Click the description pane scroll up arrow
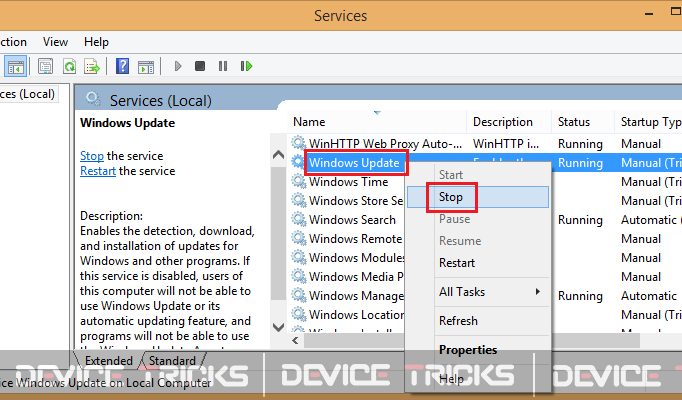682x400 pixels. [x=278, y=155]
